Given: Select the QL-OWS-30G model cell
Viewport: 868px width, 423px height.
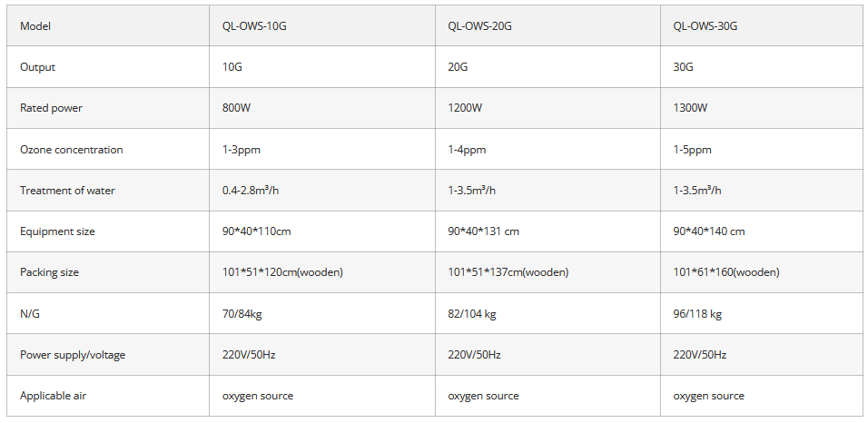Looking at the screenshot, I should tap(705, 25).
